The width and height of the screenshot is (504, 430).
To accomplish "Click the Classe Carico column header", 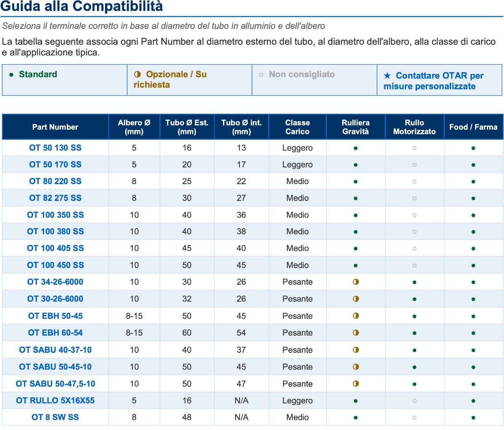I will (x=297, y=127).
